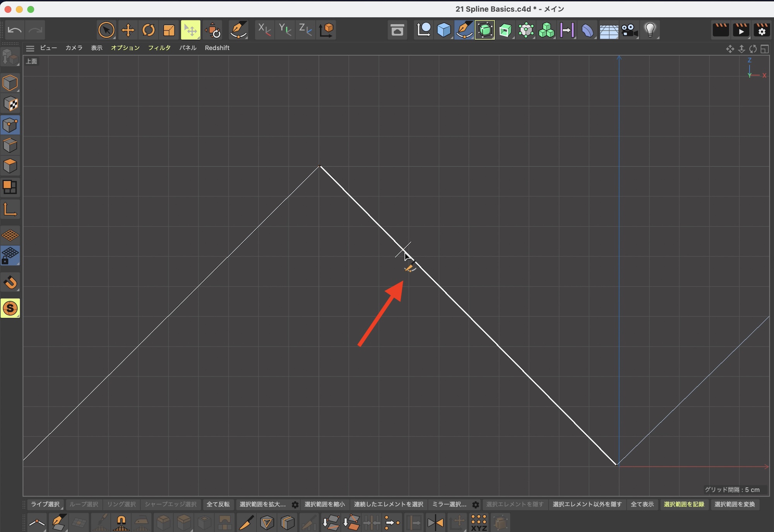Toggle the Enable Snap S button
Image resolution: width=774 pixels, height=532 pixels.
[x=10, y=308]
